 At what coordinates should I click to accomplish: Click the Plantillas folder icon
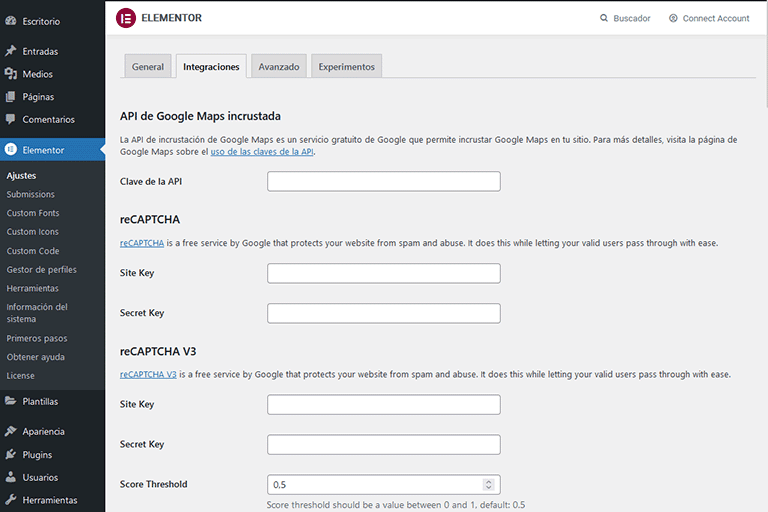pos(11,401)
